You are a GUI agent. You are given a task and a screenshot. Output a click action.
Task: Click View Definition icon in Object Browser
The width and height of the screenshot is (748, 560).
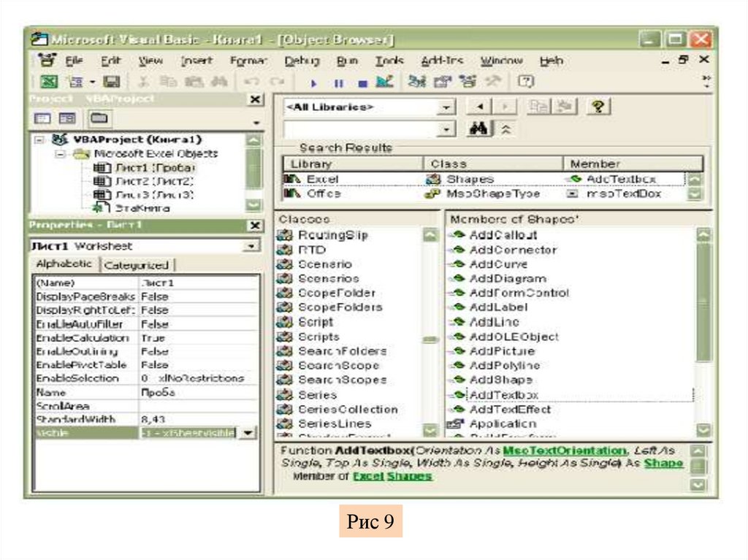[565, 107]
